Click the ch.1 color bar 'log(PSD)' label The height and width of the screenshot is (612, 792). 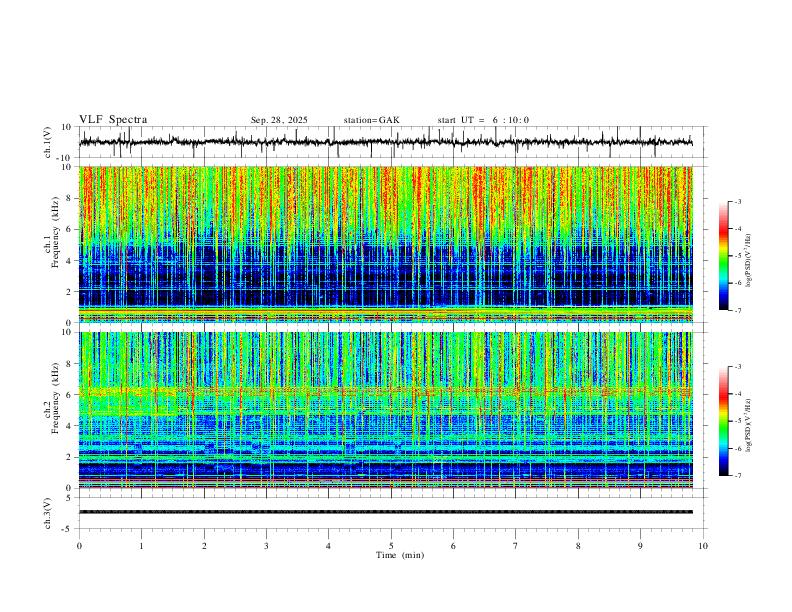(x=748, y=260)
